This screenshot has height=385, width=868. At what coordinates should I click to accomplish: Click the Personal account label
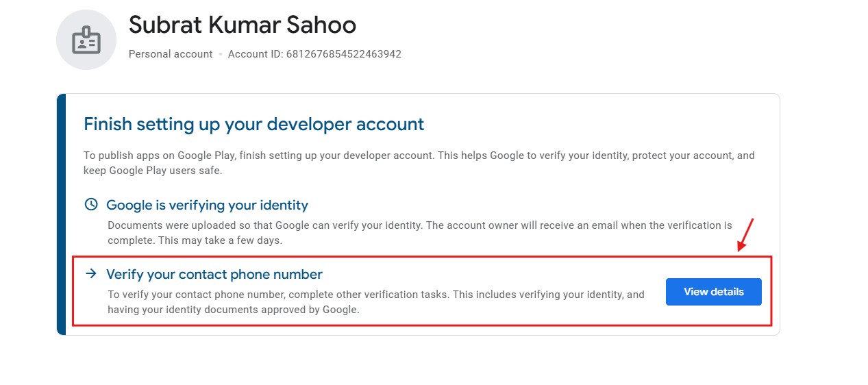[x=171, y=54]
